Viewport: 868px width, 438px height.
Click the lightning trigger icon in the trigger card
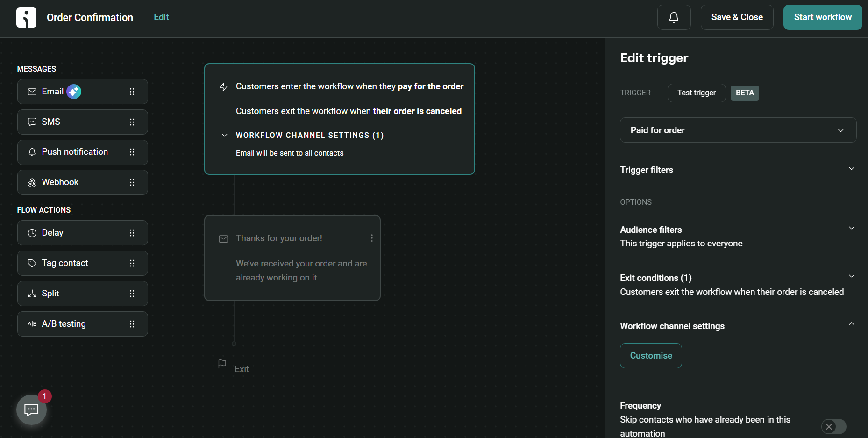[x=223, y=87]
